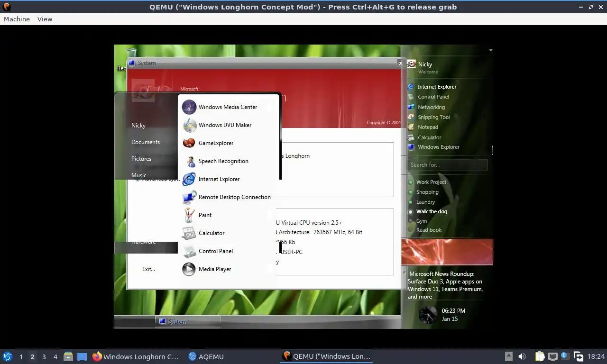Image resolution: width=607 pixels, height=364 pixels.
Task: Select Nicky in start menu left pane
Action: [138, 125]
